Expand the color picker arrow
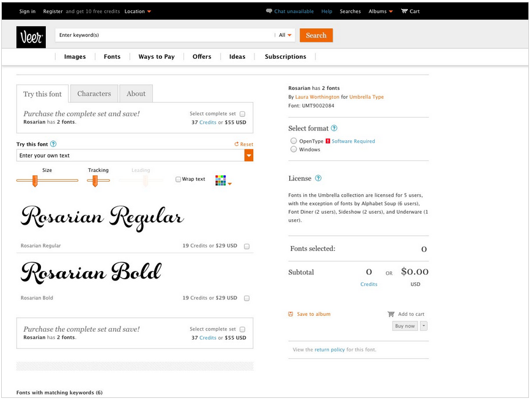Viewport: 532px width, 401px height. (230, 184)
